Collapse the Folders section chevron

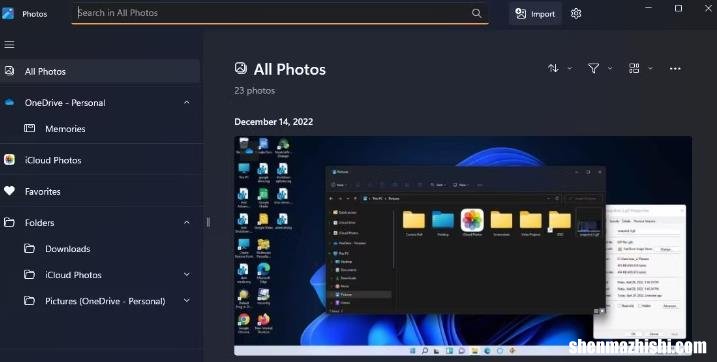pos(187,223)
